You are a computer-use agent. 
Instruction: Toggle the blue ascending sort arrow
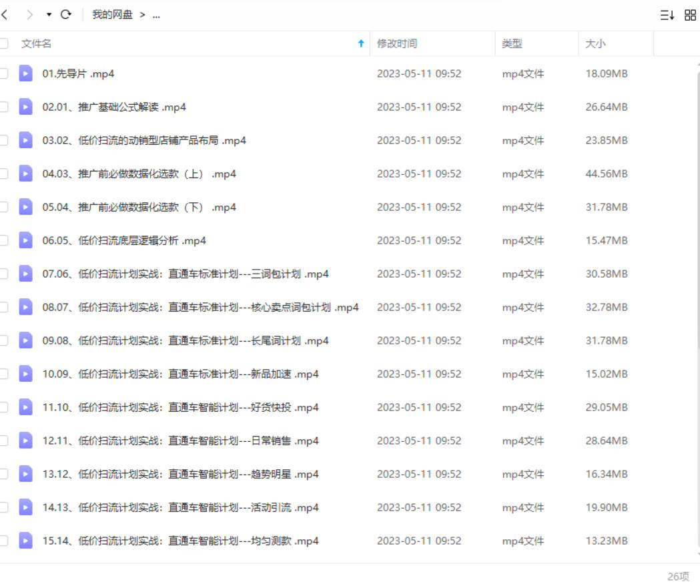[x=361, y=43]
